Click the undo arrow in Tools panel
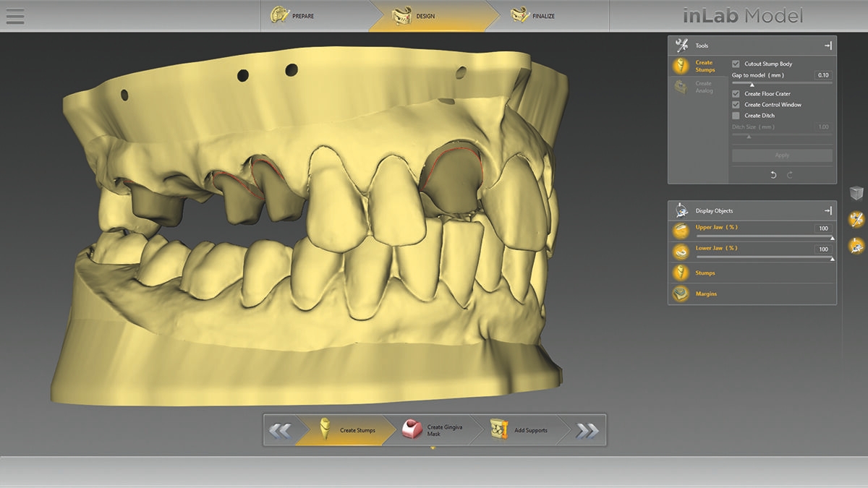This screenshot has width=868, height=488. point(773,175)
